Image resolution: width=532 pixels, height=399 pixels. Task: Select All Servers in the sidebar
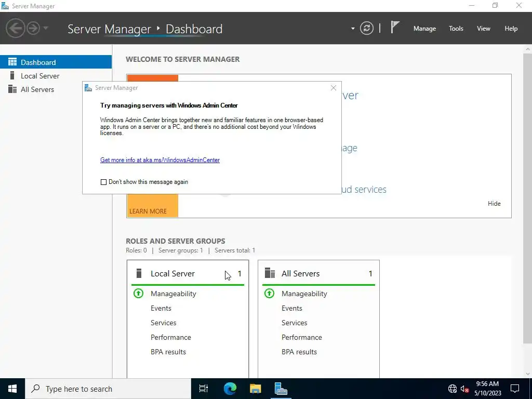[x=56, y=89]
